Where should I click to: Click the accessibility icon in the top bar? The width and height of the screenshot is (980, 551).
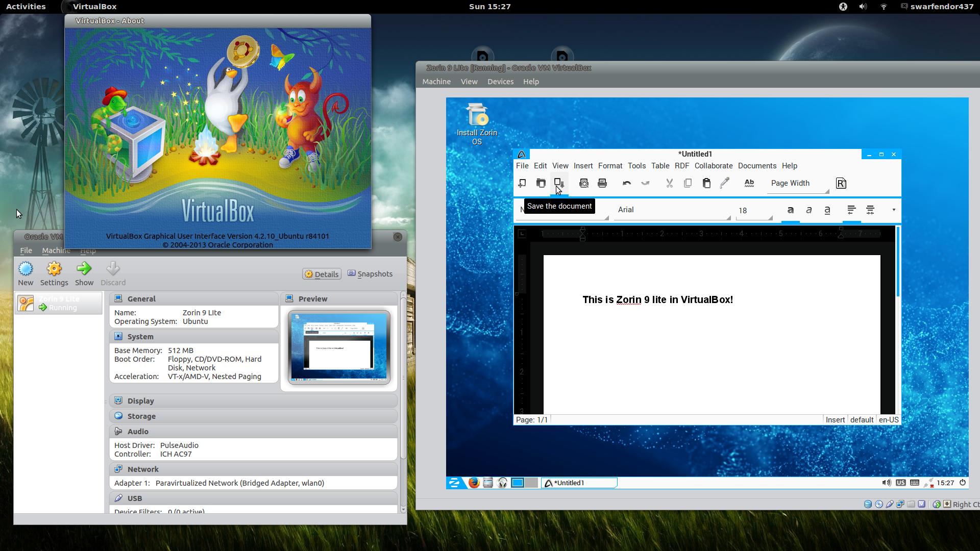843,7
